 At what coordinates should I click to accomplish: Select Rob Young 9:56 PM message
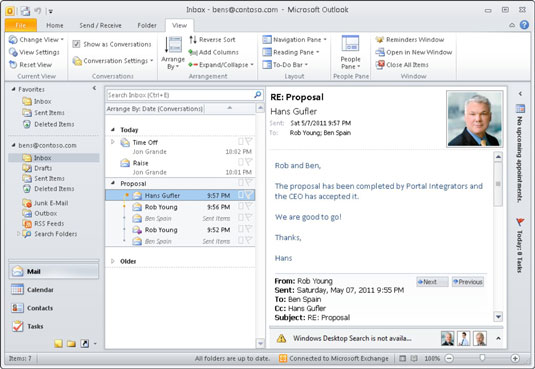[x=180, y=207]
